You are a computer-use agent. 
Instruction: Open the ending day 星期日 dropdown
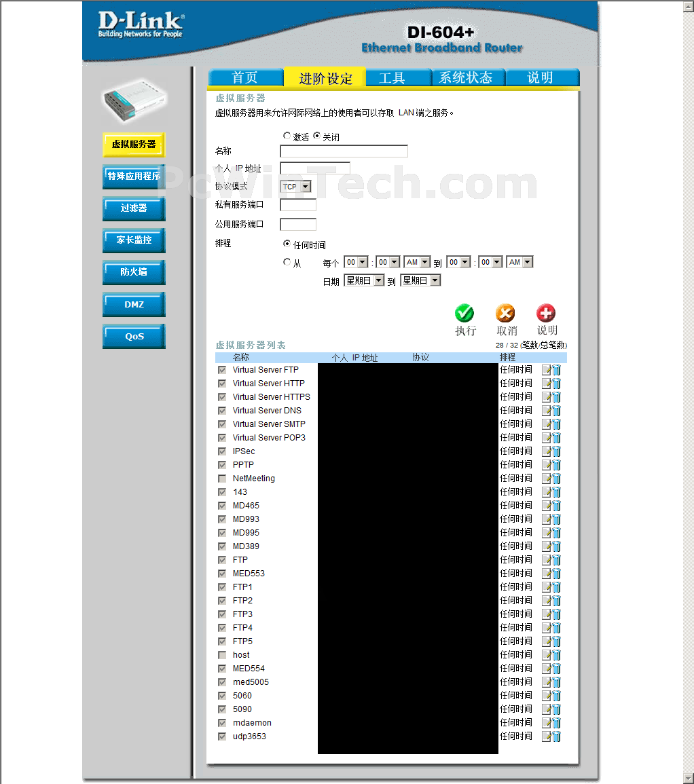click(421, 280)
